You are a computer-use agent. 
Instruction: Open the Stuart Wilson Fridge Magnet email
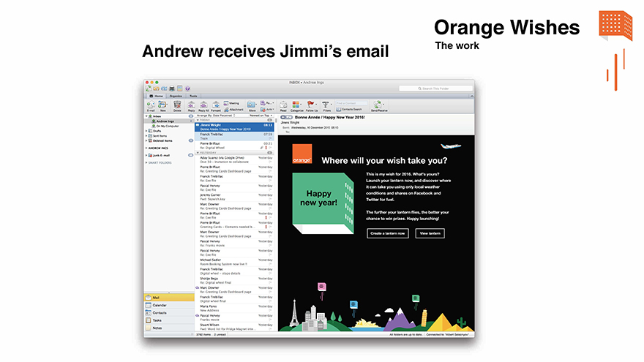coord(234,327)
